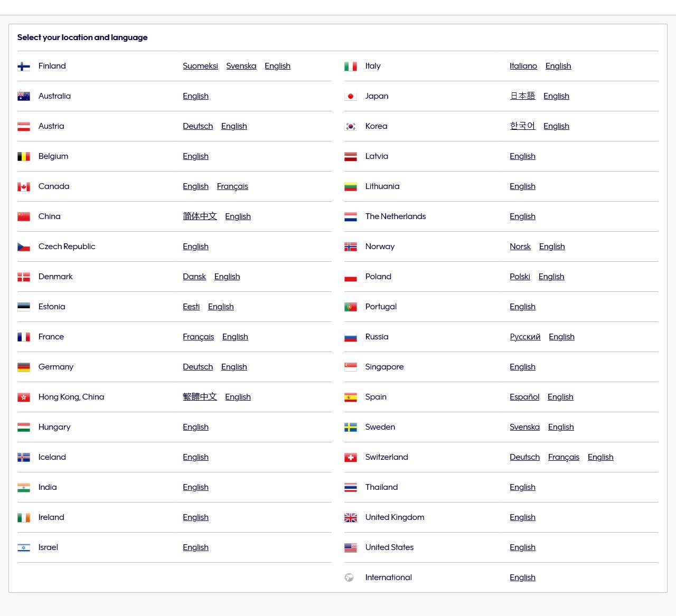Select Français for Canada
This screenshot has height=616, width=676.
(232, 186)
